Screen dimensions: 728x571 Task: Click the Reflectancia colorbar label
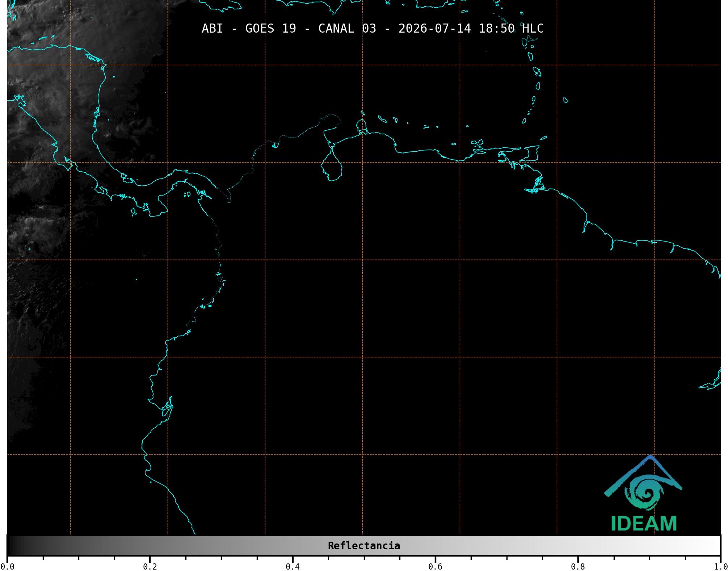pos(364,546)
